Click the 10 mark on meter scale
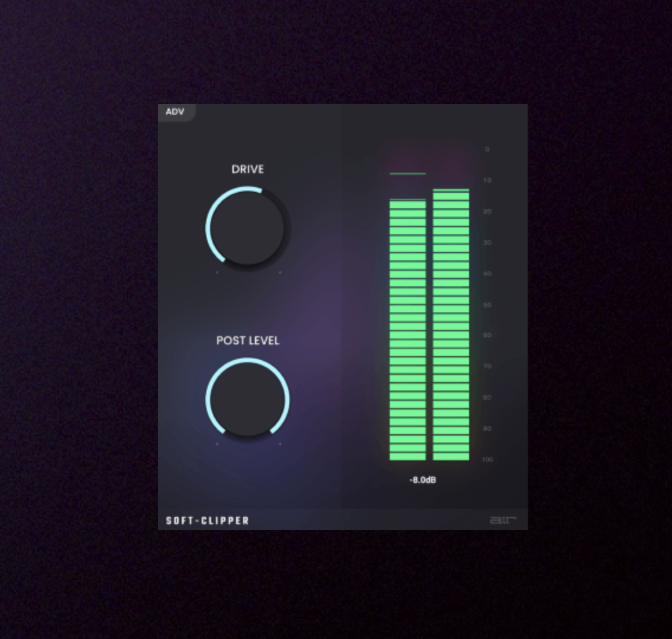Viewport: 672px width, 639px height. tap(487, 180)
